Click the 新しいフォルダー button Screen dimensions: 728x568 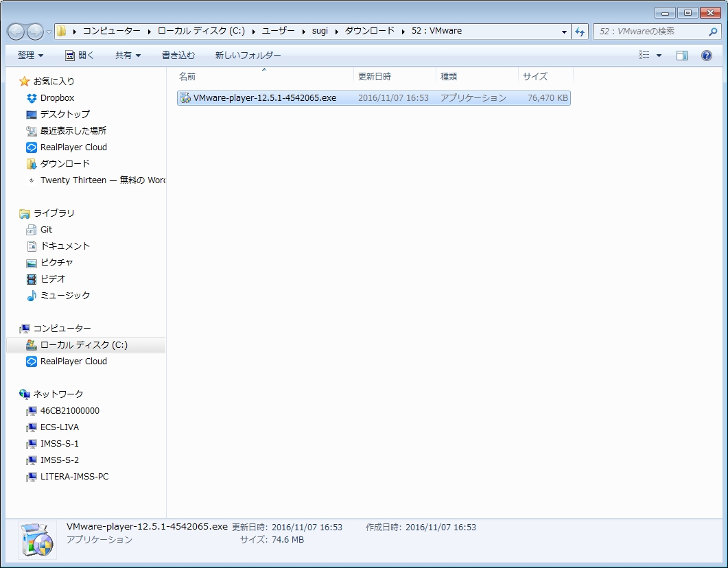click(x=248, y=56)
